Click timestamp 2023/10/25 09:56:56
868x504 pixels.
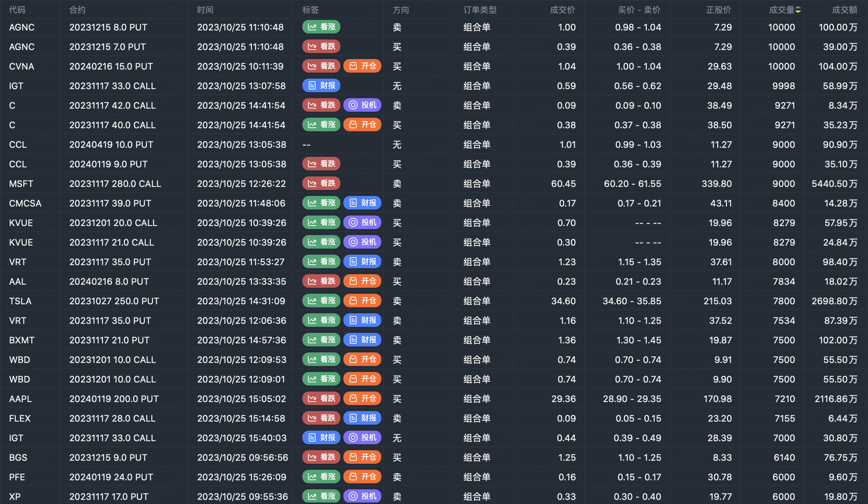(x=243, y=457)
